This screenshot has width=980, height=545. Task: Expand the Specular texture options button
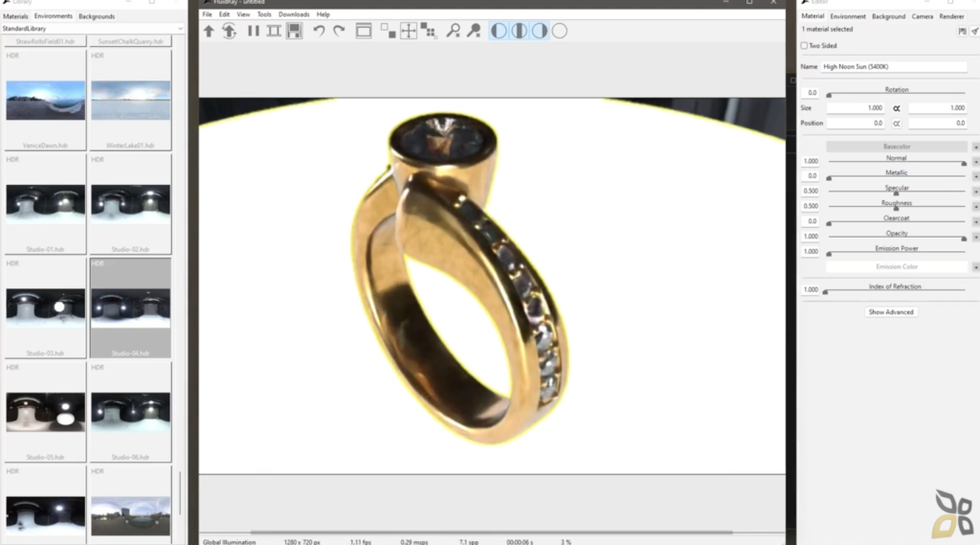click(x=975, y=192)
